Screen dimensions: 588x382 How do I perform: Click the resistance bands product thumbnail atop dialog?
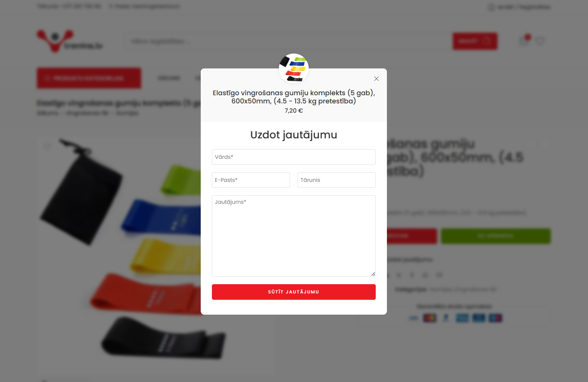click(x=294, y=68)
